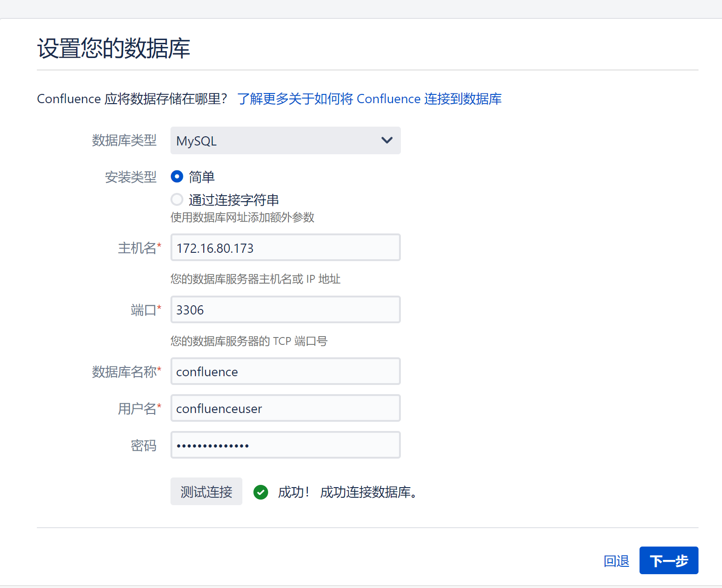
Task: Click the hint about TCP 端口号
Action: (249, 341)
